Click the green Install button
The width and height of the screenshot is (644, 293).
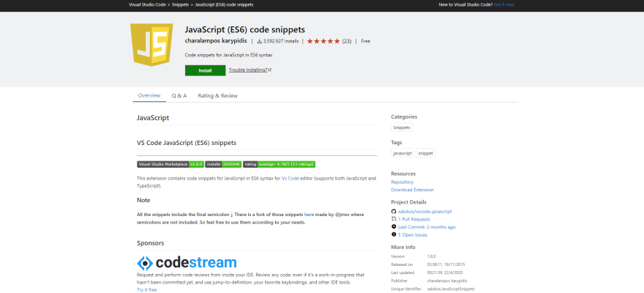(206, 70)
